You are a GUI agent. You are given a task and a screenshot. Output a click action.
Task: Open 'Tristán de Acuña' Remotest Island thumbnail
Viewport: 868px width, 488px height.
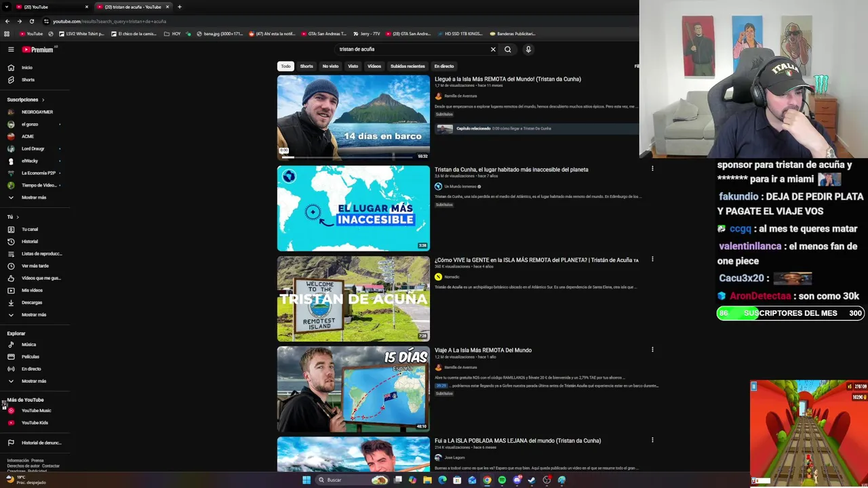[353, 299]
